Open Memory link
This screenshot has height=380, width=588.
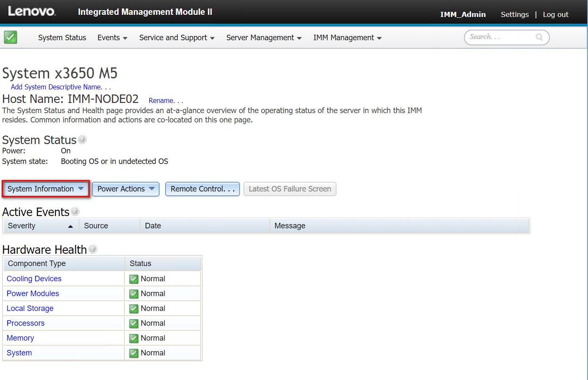click(x=20, y=338)
